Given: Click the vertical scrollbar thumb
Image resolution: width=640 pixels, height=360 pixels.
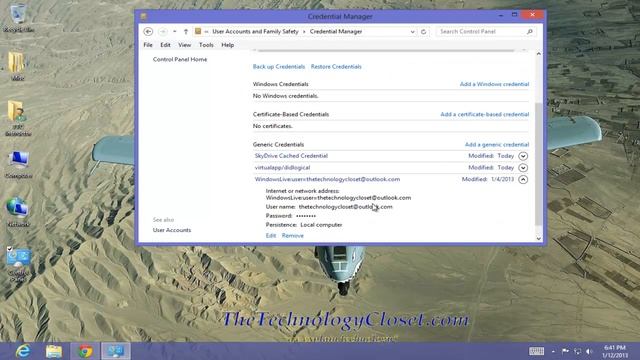Looking at the screenshot, I should [539, 164].
